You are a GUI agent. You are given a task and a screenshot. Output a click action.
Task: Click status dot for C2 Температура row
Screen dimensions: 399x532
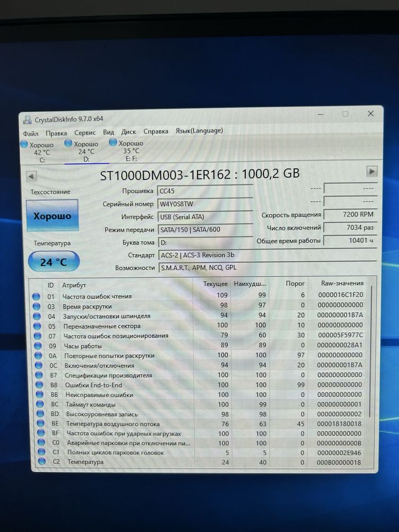[42, 461]
